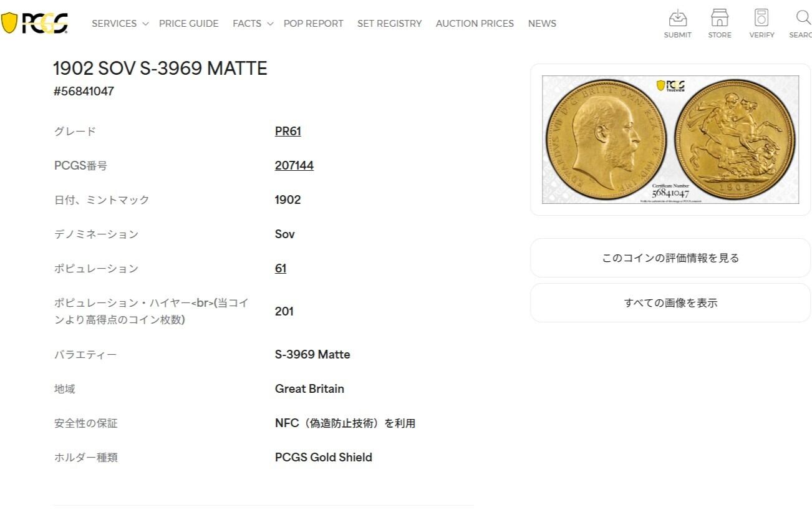Follow the PR61 grade link
The width and height of the screenshot is (812, 525).
pos(288,131)
